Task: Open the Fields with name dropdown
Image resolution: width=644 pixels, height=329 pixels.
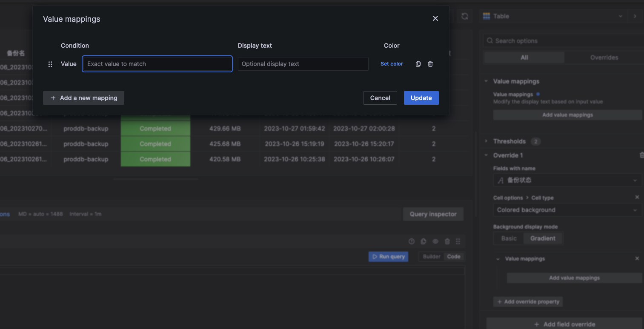Action: 567,180
